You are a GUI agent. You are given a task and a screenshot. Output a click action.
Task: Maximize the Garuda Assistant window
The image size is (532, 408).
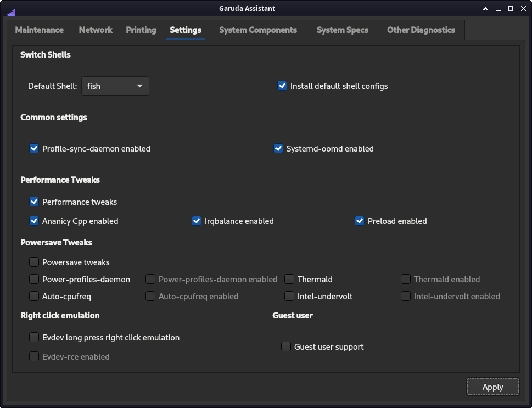511,9
